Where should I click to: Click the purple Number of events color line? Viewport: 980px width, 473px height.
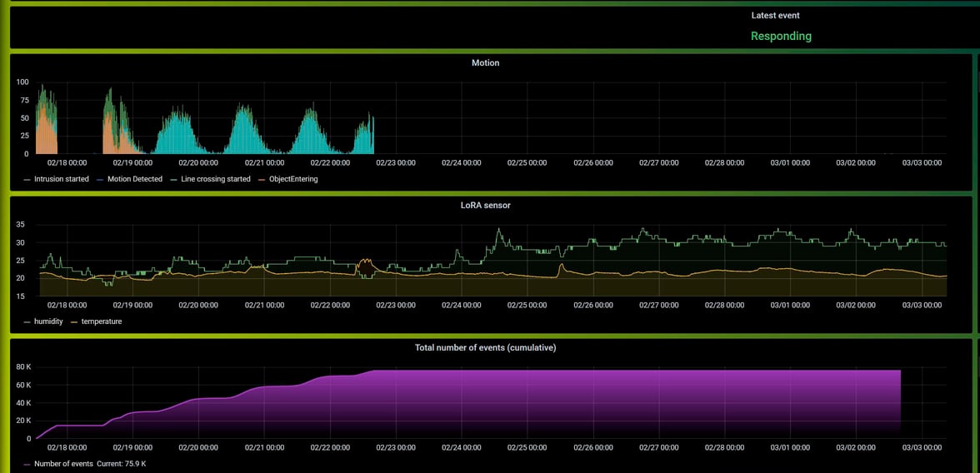point(27,464)
